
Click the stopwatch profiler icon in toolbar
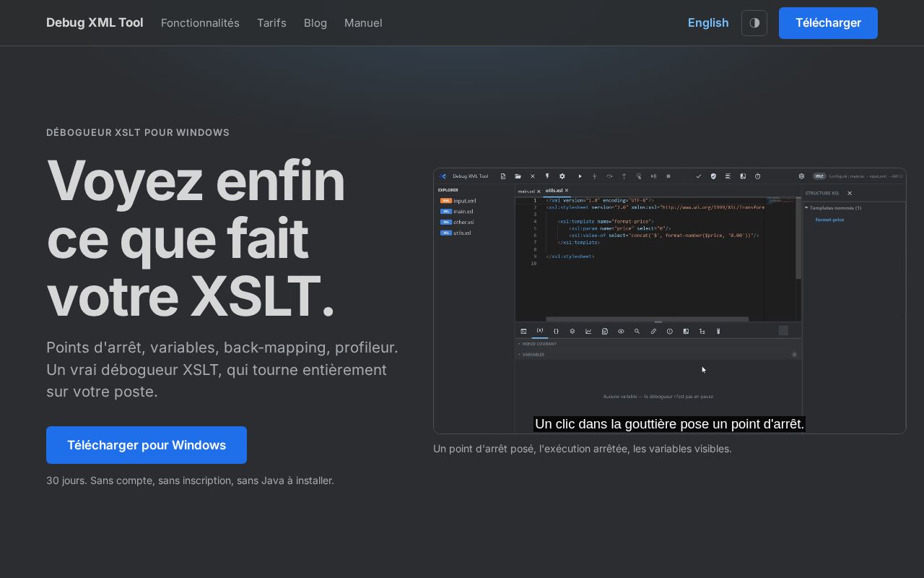point(758,176)
